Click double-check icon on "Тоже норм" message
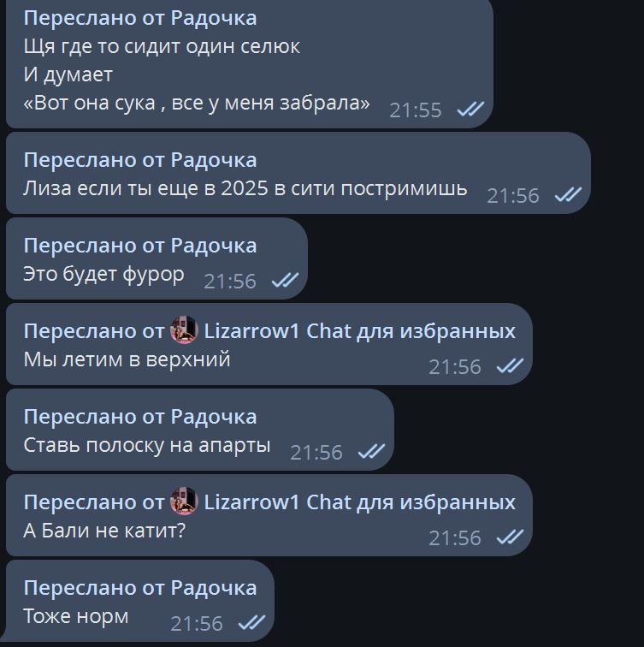 [251, 623]
